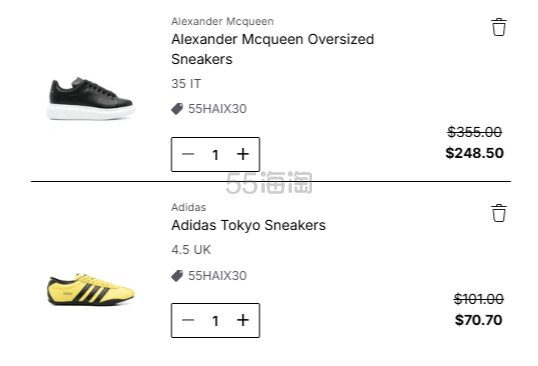This screenshot has height=366, width=538.
Task: Click the coupon tag icon on Adidas item
Action: click(x=177, y=275)
